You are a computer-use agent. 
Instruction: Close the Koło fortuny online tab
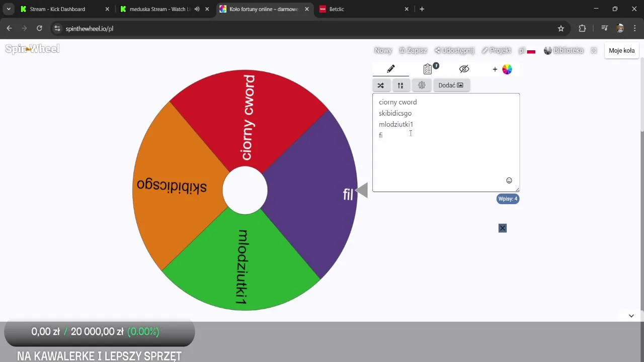coord(307,9)
